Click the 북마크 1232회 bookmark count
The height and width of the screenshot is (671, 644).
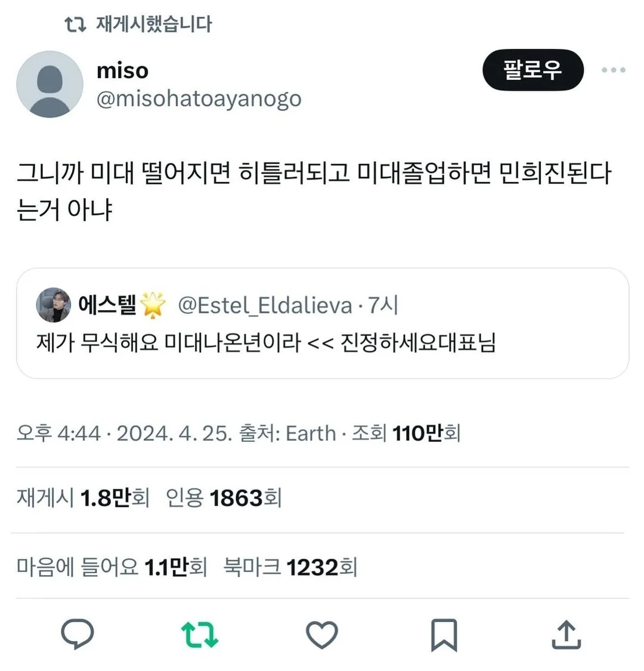click(290, 567)
